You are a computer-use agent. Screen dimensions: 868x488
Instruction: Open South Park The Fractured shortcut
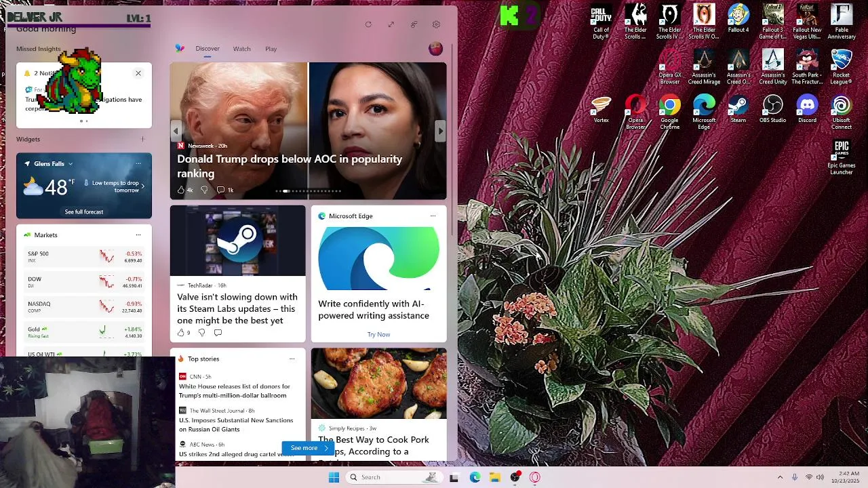click(x=807, y=67)
